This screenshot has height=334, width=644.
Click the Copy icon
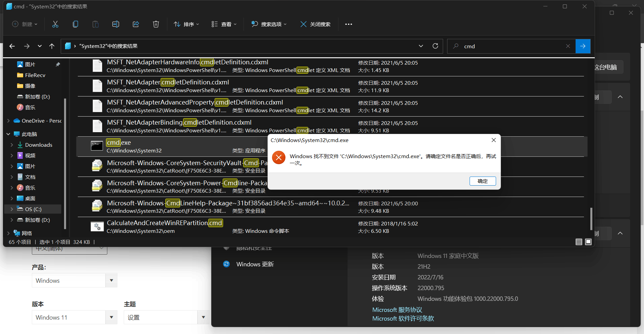(75, 24)
